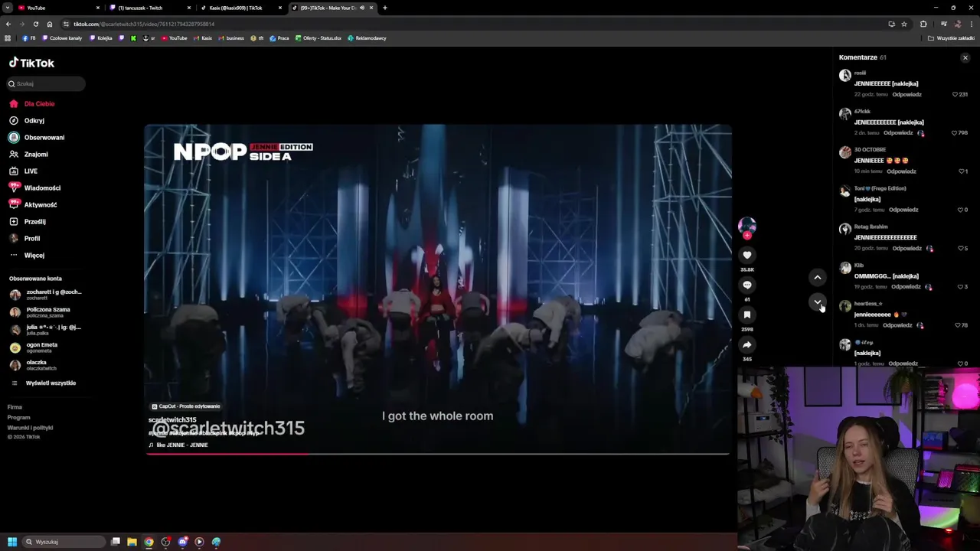Like the video with heart icon
Image resolution: width=980 pixels, height=551 pixels.
tap(747, 255)
